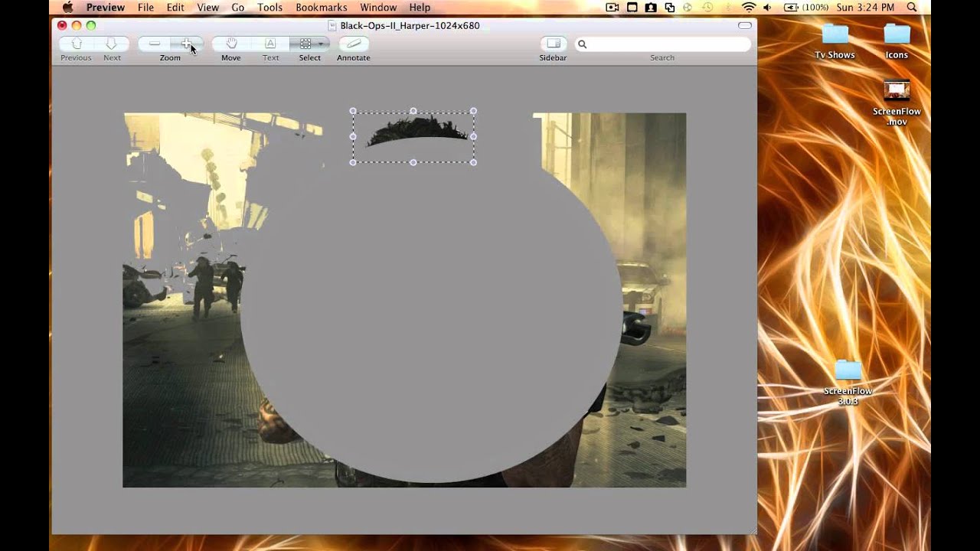Click the battery status icon
980x551 pixels.
(x=791, y=7)
